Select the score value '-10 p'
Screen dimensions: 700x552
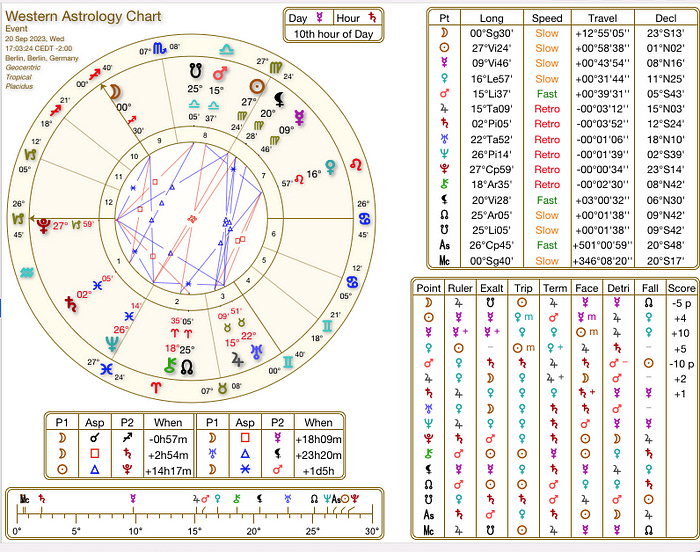tap(682, 364)
